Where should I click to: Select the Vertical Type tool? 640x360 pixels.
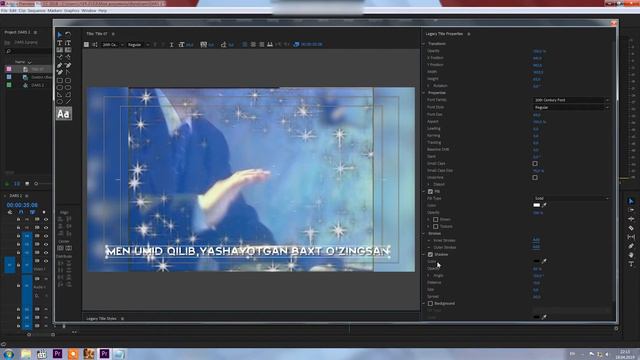68,42
